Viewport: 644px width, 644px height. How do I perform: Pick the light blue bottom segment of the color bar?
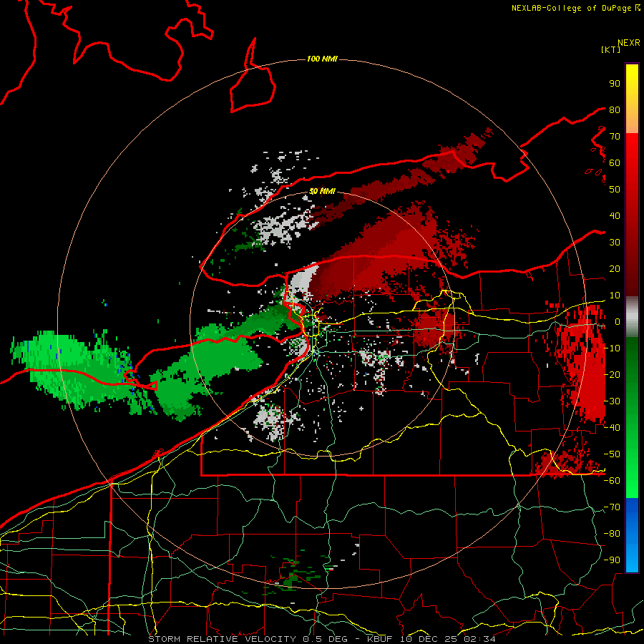click(632, 560)
